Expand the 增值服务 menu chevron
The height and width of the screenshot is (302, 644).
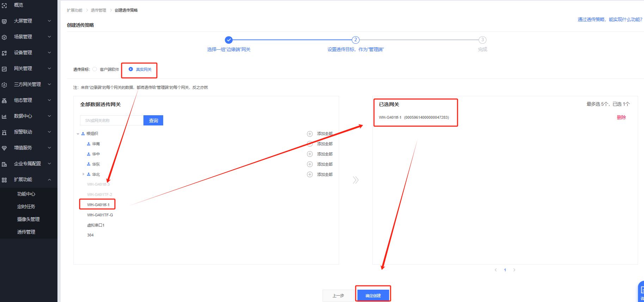coord(49,148)
